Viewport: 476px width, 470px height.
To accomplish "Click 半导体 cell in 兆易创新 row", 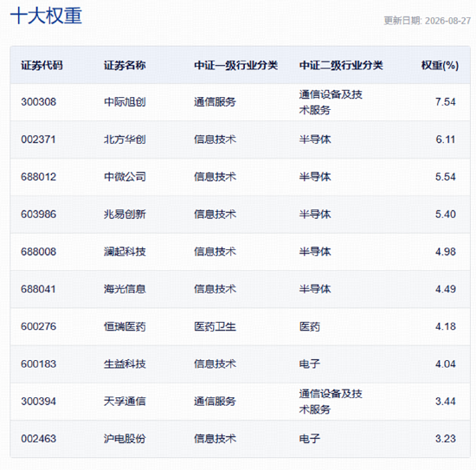I will click(315, 215).
